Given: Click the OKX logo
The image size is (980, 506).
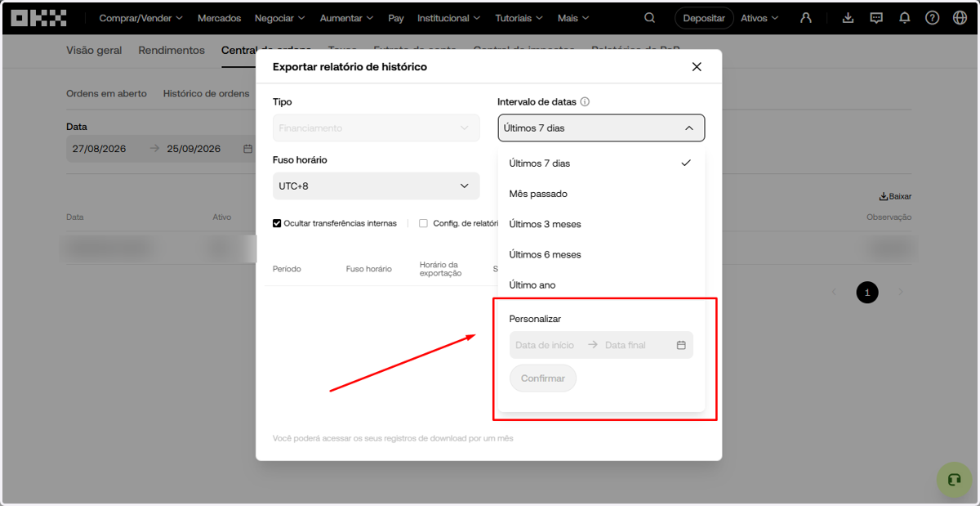Looking at the screenshot, I should click(39, 17).
